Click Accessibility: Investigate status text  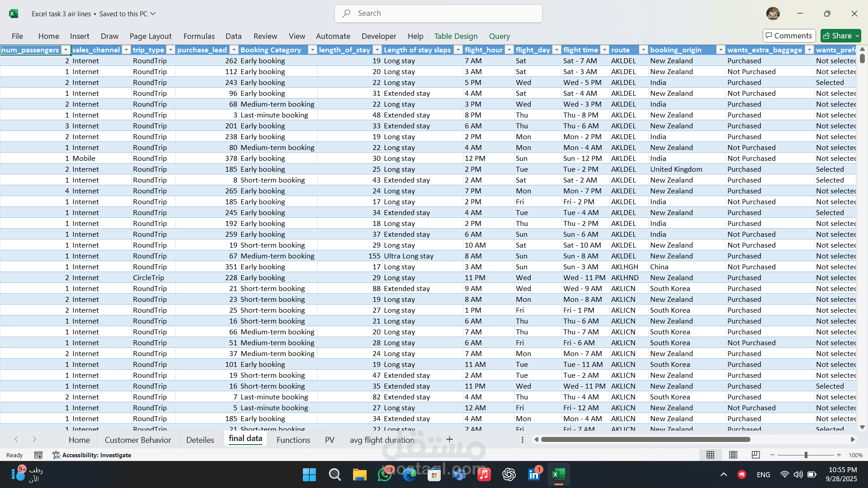pos(96,455)
